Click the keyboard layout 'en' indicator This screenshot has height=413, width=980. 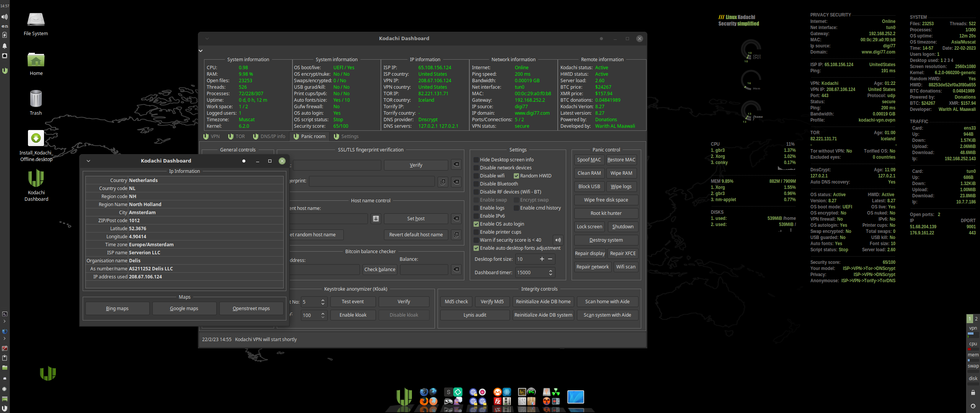pyautogui.click(x=5, y=26)
